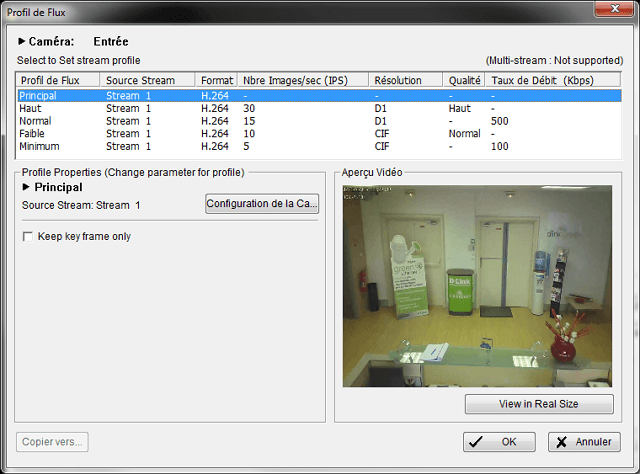Click the D1 resolution in Normal row
640x474 pixels.
tap(380, 121)
